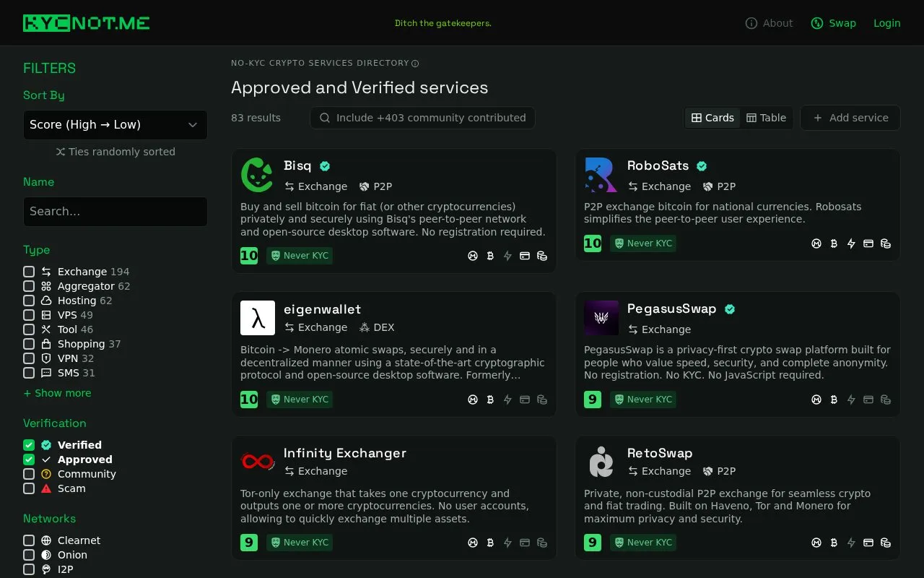The width and height of the screenshot is (924, 578).
Task: Uncheck the Verified verification filter
Action: click(x=29, y=445)
